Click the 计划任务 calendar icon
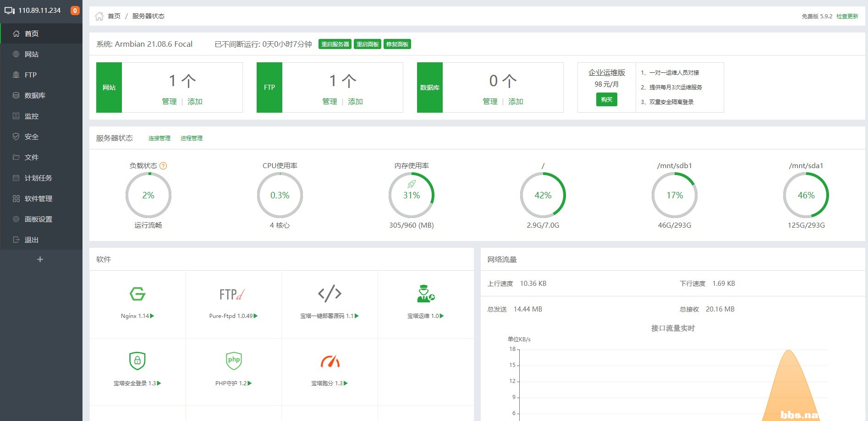The height and width of the screenshot is (421, 868). click(16, 178)
